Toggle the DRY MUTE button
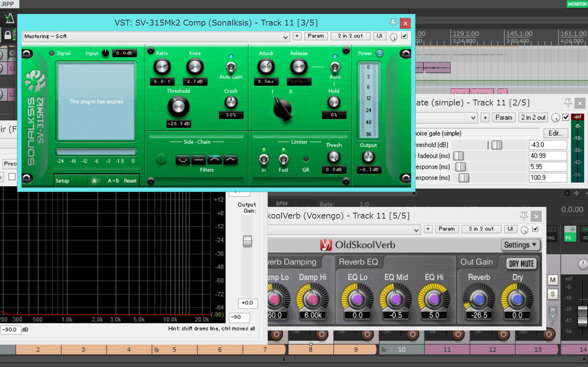The width and height of the screenshot is (588, 367). click(521, 264)
